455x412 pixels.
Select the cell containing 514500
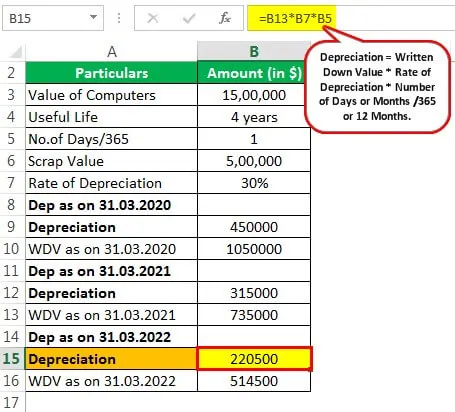click(254, 381)
